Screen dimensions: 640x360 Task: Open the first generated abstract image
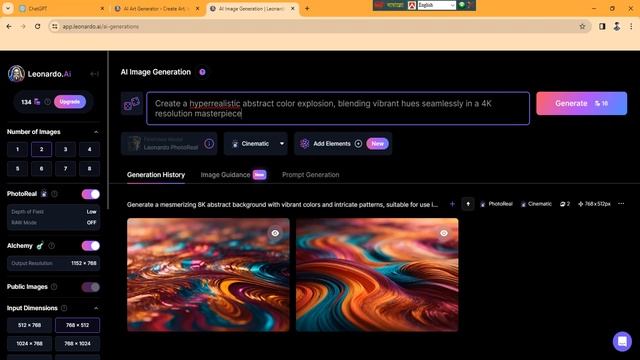[x=208, y=275]
